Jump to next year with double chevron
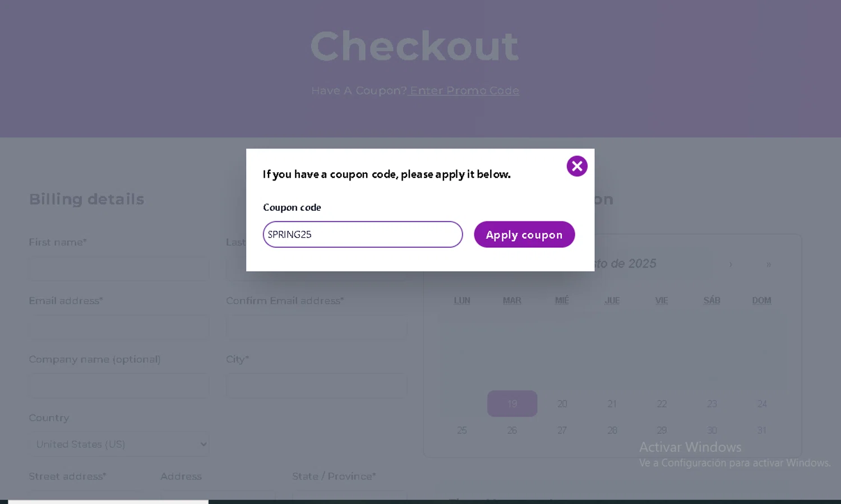Screen dimensions: 841x504 769,264
